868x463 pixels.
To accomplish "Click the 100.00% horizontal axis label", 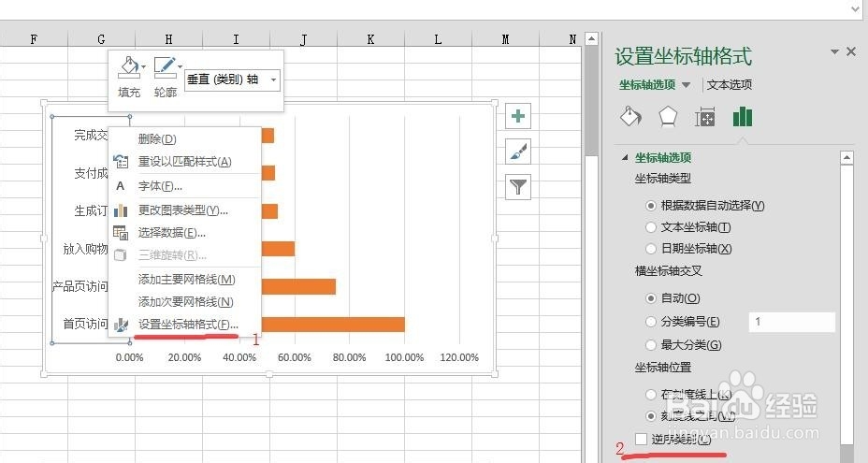I will tap(404, 357).
